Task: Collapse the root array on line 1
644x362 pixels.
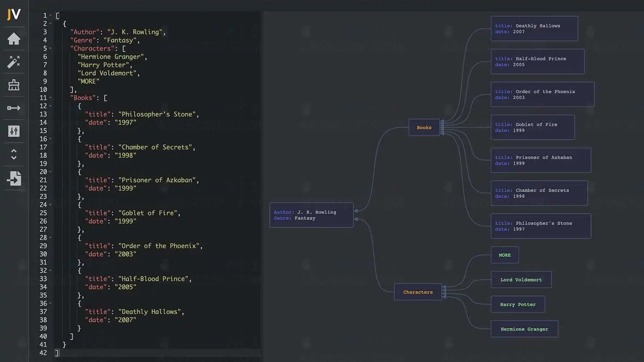Action: point(51,15)
